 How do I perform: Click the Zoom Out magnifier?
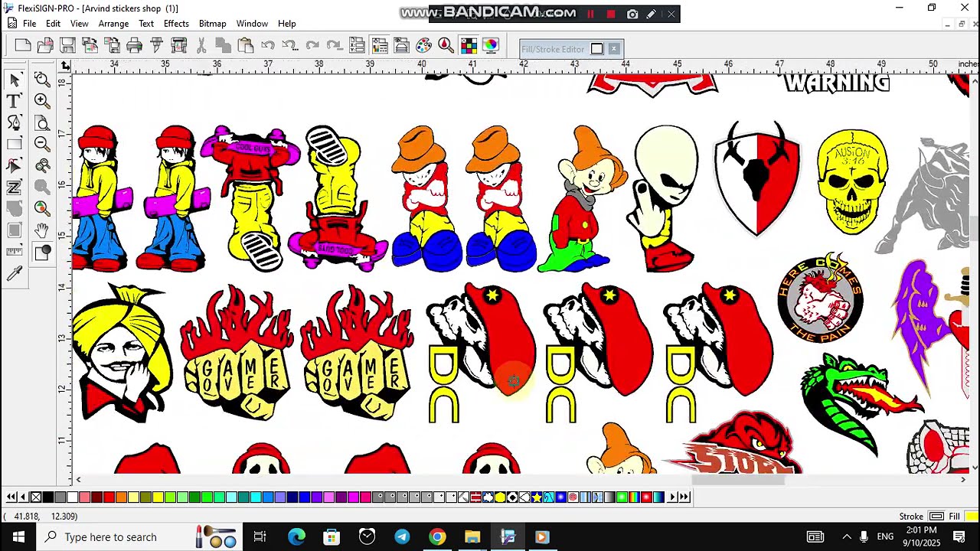click(x=42, y=144)
